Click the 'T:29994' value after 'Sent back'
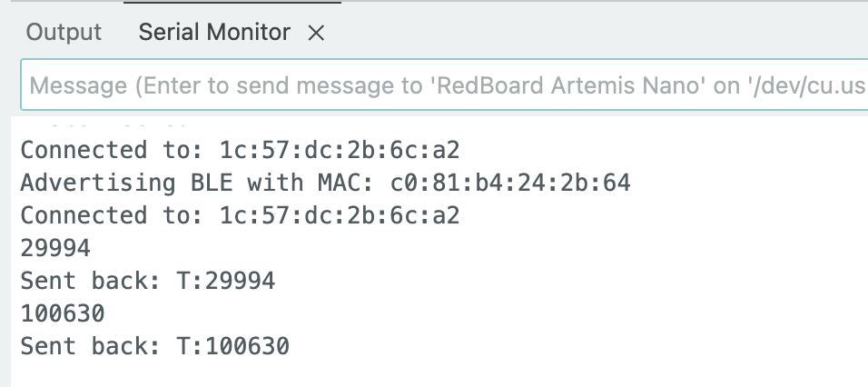Image resolution: width=868 pixels, height=387 pixels. click(x=225, y=281)
